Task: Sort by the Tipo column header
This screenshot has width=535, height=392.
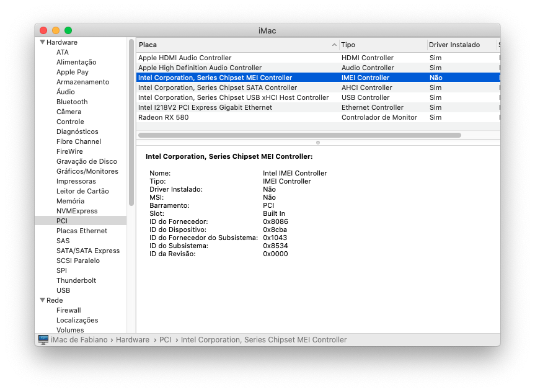Action: click(x=383, y=45)
